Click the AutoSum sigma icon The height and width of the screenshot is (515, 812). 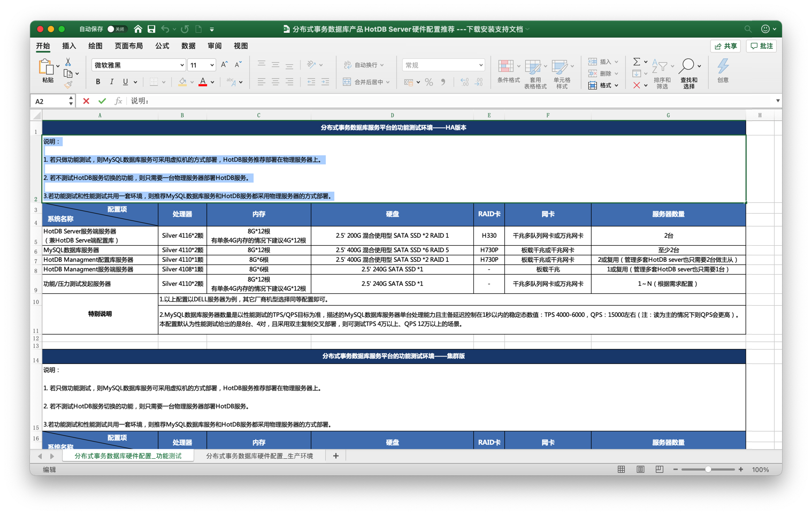(637, 62)
